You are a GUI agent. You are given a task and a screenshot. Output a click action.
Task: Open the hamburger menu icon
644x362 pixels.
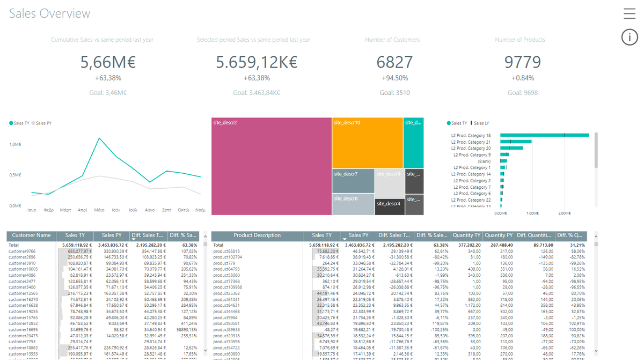(630, 14)
